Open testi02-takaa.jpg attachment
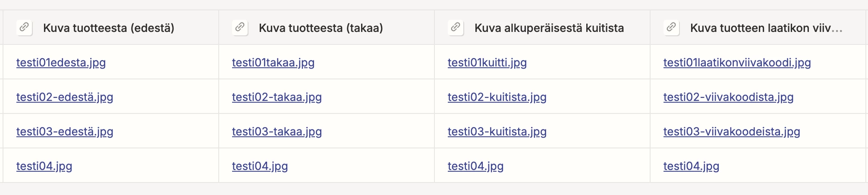868x195 pixels. pos(277,97)
